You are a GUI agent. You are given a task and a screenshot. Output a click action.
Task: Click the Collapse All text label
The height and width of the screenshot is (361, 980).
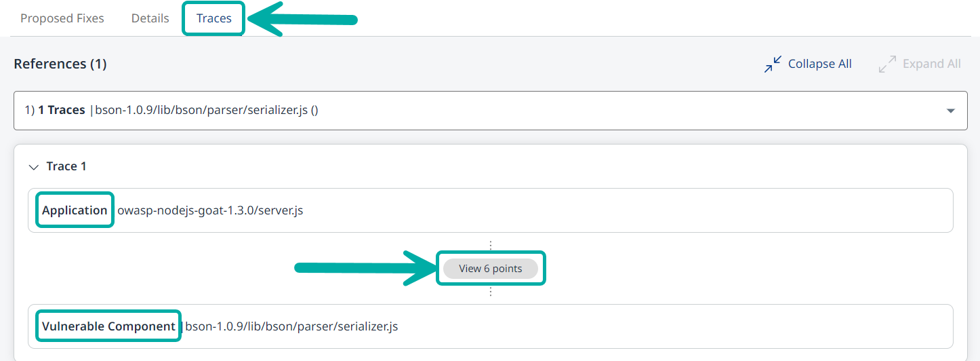point(819,64)
